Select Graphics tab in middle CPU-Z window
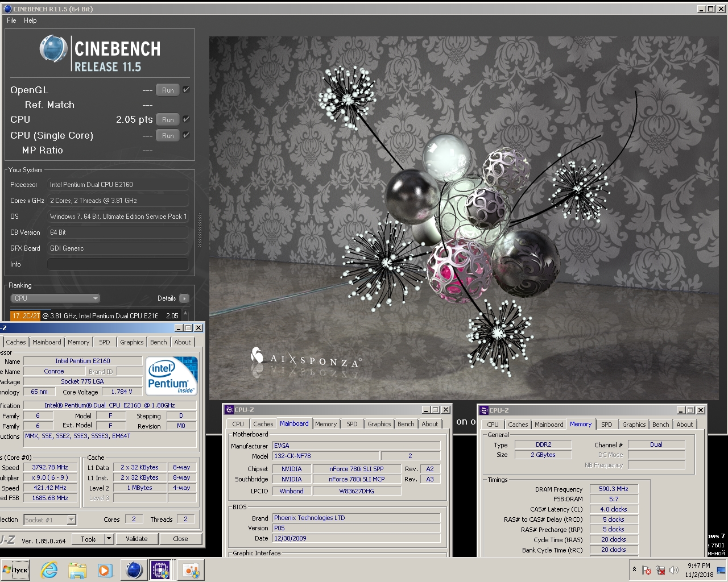 pos(379,424)
